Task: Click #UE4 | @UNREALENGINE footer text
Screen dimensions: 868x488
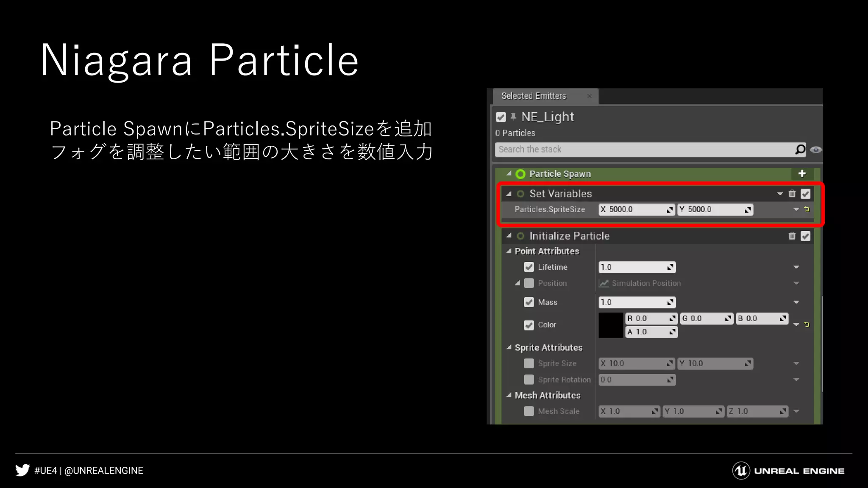Action: click(x=89, y=471)
